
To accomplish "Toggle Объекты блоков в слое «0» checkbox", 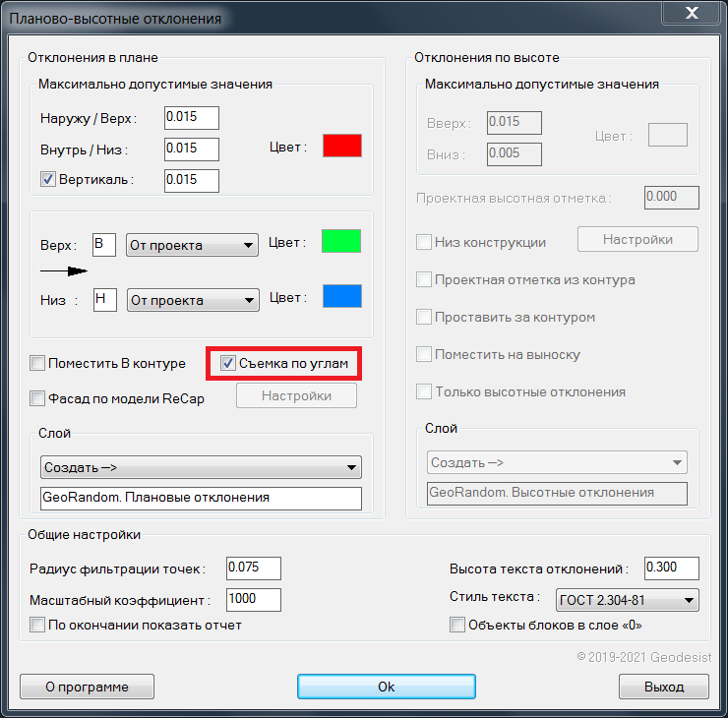I will tap(456, 625).
